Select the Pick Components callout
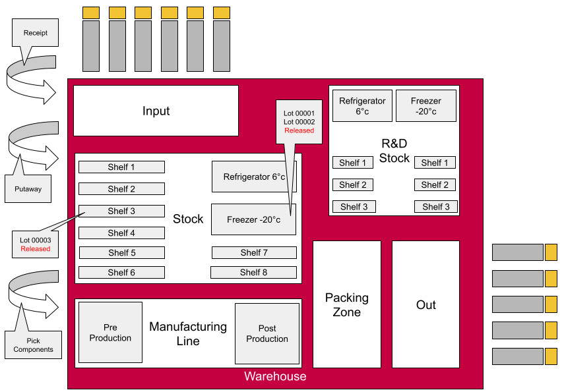This screenshot has width=564, height=392. coord(33,345)
